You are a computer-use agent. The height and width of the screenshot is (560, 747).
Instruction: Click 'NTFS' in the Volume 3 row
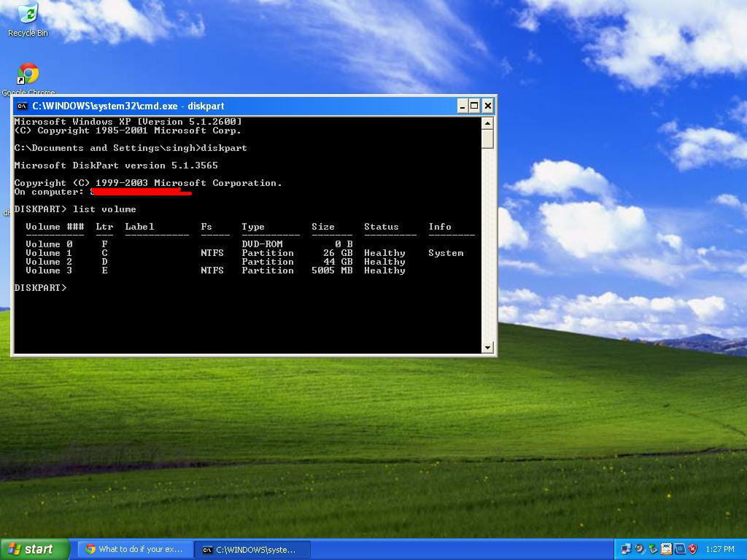click(x=212, y=271)
